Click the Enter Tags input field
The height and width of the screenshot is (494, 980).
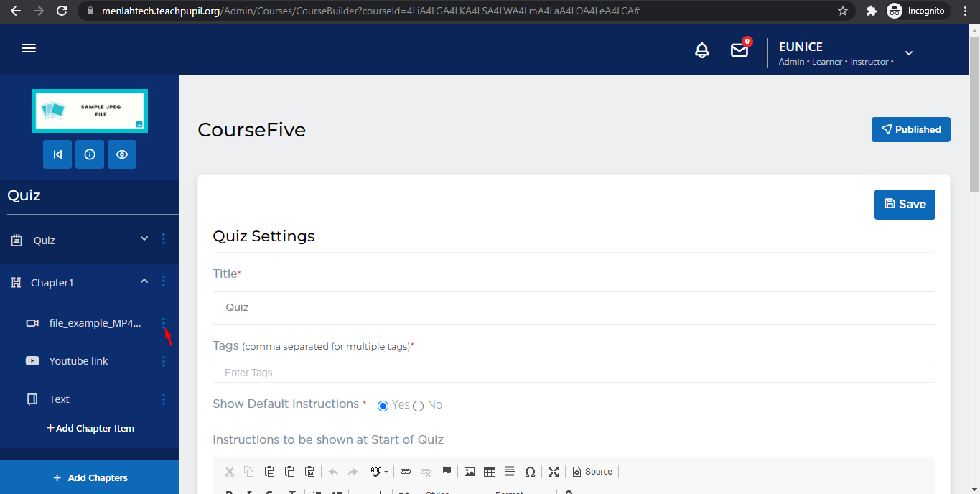[x=573, y=373]
